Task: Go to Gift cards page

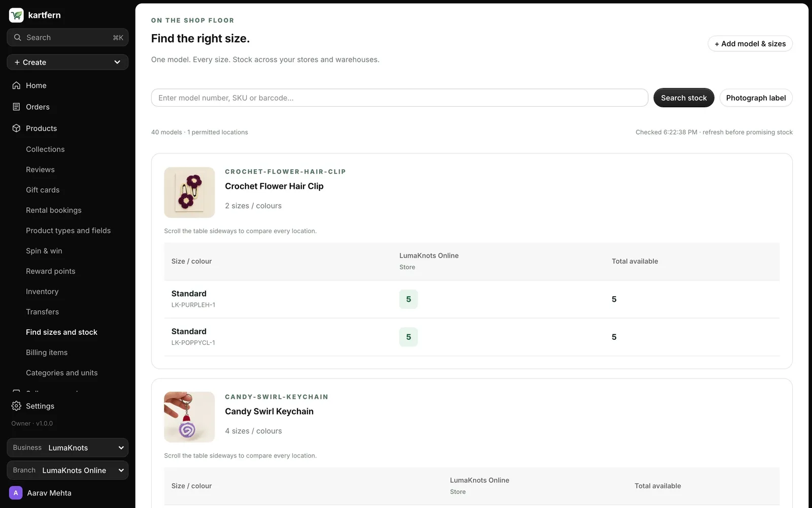Action: [43, 190]
